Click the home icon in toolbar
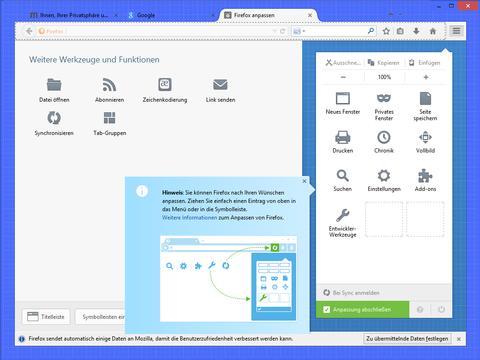 coord(433,31)
